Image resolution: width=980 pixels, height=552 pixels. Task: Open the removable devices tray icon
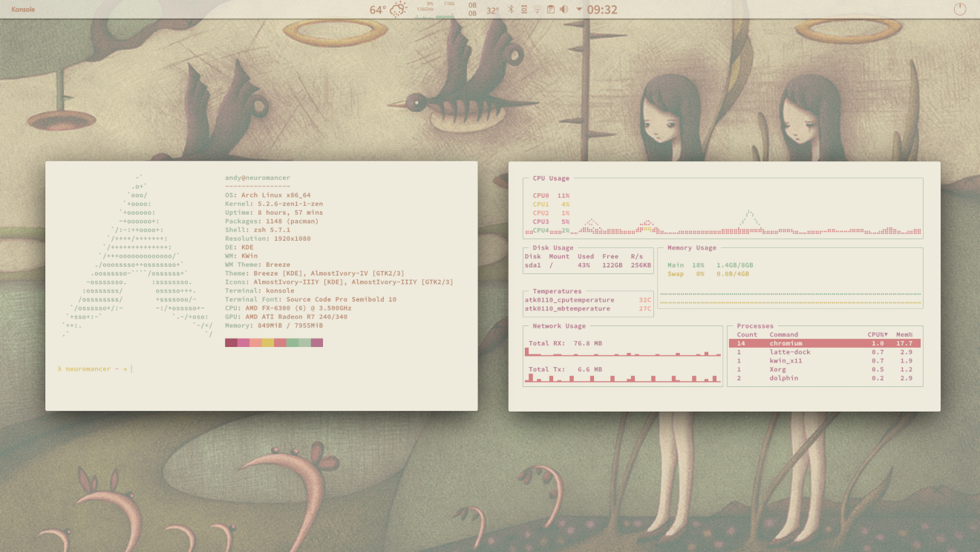[523, 10]
